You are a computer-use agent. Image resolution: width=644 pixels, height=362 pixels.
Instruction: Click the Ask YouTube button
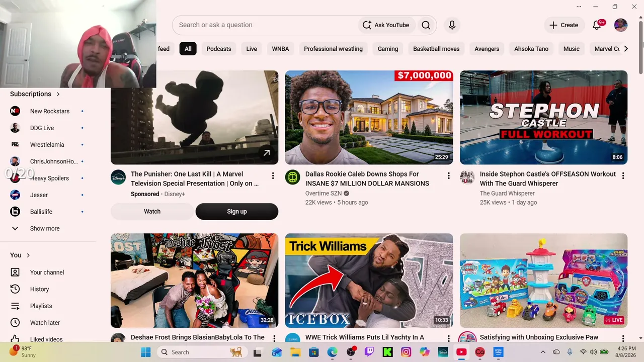pyautogui.click(x=386, y=25)
